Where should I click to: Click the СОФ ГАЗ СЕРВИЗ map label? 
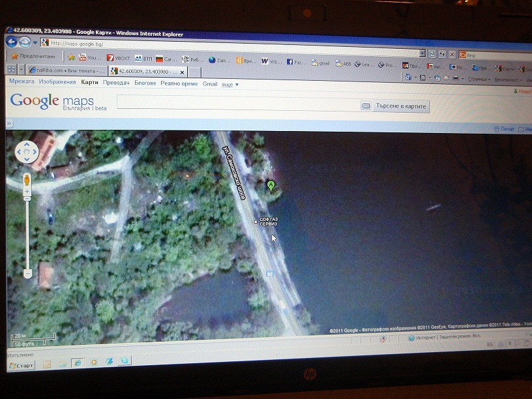[x=269, y=222]
